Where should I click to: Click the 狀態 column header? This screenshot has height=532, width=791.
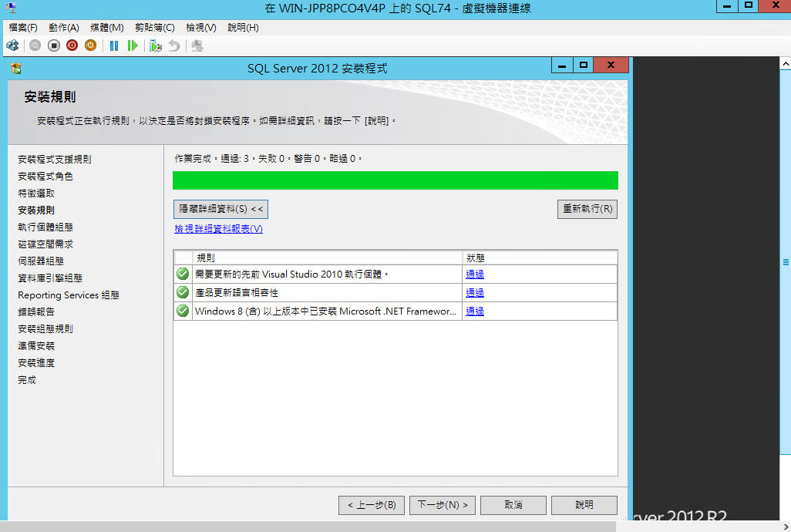click(x=539, y=258)
